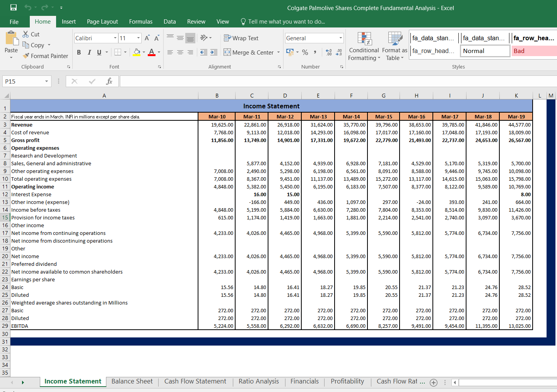
Task: Click the Save icon in title bar
Action: [x=13, y=7]
